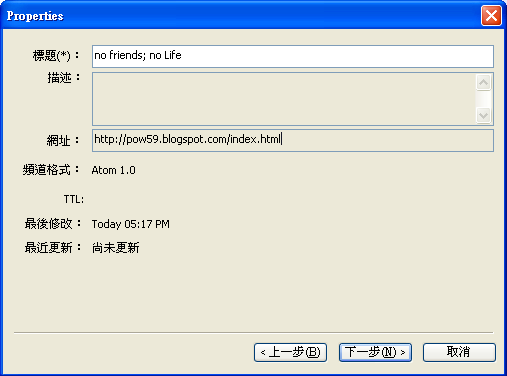Click the '描述' label
Viewport: 507px width, 376px height.
(64, 78)
